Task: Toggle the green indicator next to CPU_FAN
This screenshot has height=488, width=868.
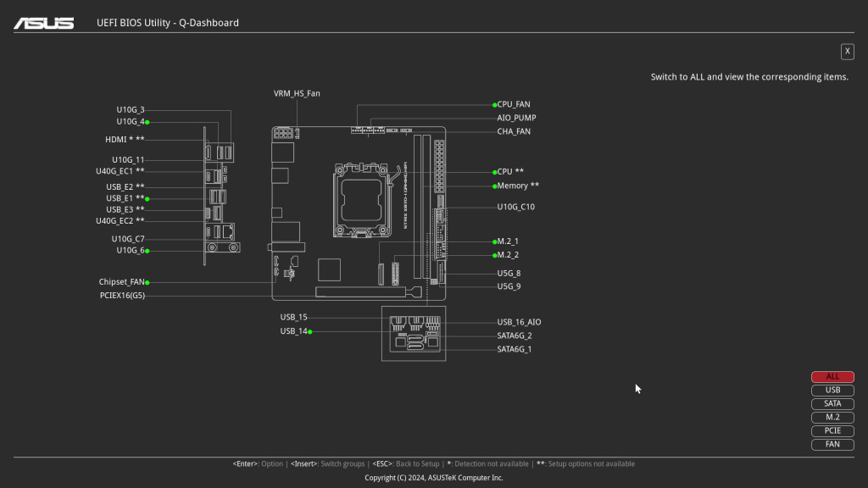Action: (494, 104)
